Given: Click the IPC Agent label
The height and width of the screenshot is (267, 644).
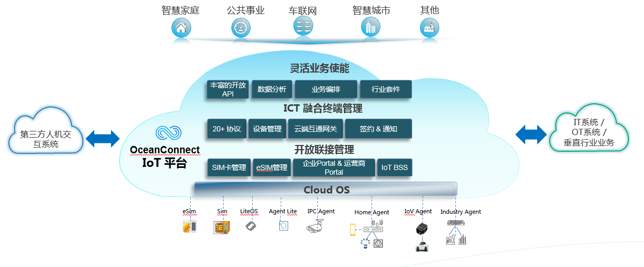Looking at the screenshot, I should (321, 212).
